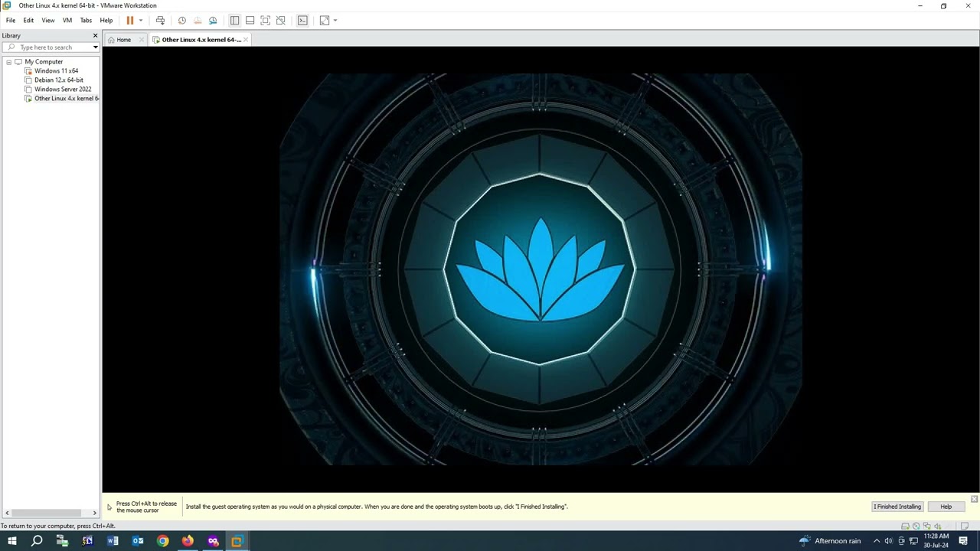
Task: Open the View menu
Action: pyautogui.click(x=48, y=21)
